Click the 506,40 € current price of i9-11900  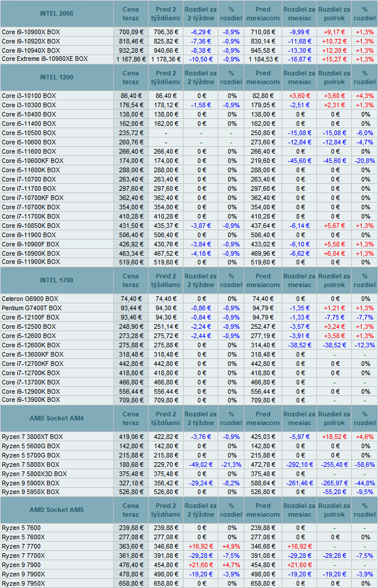point(131,235)
